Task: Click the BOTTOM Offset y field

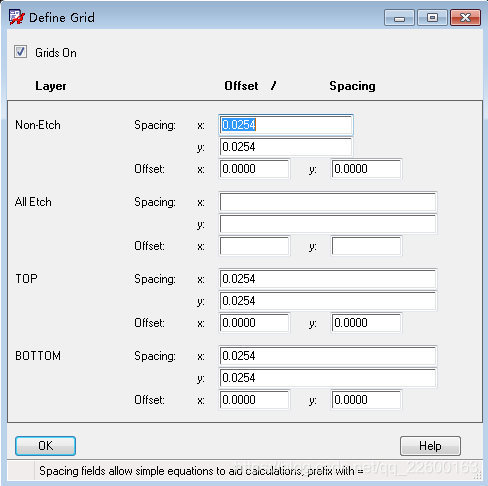Action: [366, 400]
